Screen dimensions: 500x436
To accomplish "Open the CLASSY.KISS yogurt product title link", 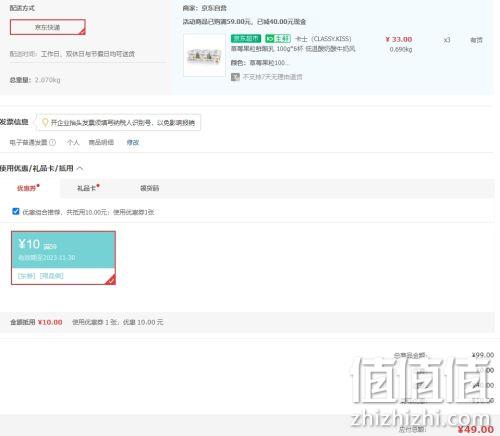I will pyautogui.click(x=293, y=44).
